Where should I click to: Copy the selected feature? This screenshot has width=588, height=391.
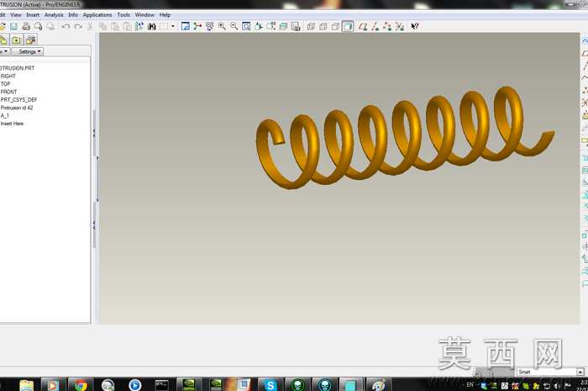(x=102, y=26)
